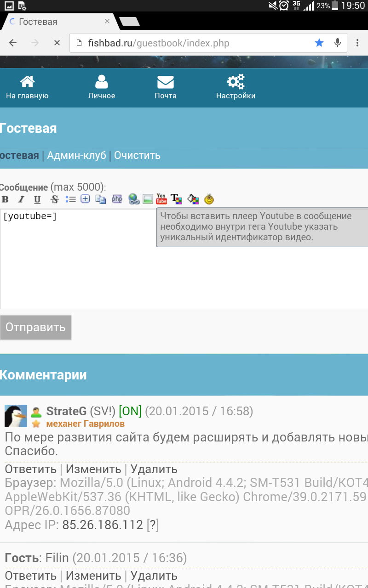Image resolution: width=368 pixels, height=588 pixels.
Task: Go to На главную home icon
Action: point(27,88)
